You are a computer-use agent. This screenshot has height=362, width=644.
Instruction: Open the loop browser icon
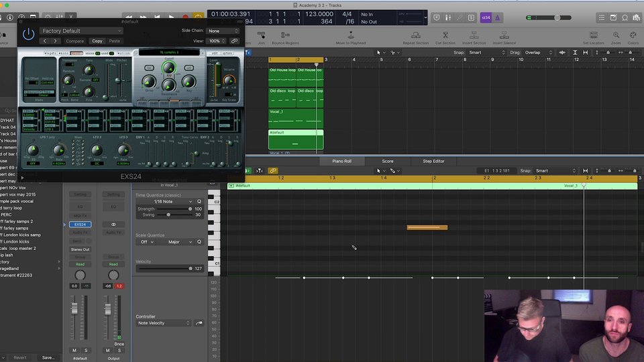tap(625, 17)
